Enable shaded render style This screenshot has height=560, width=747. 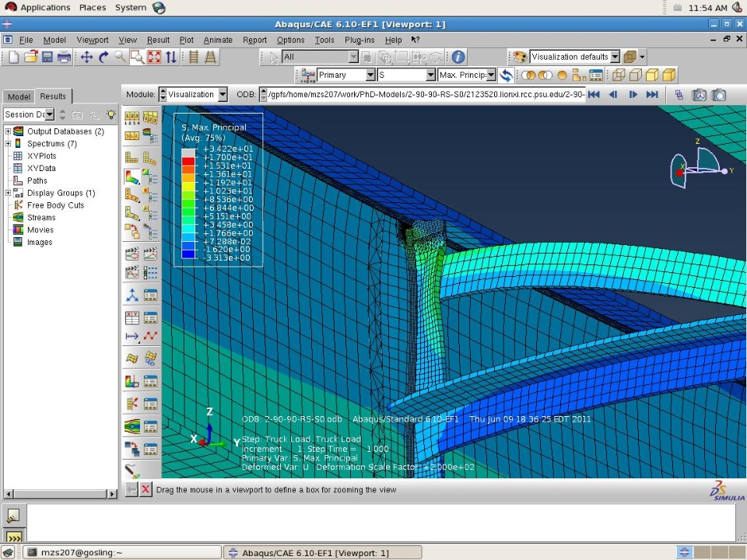668,75
